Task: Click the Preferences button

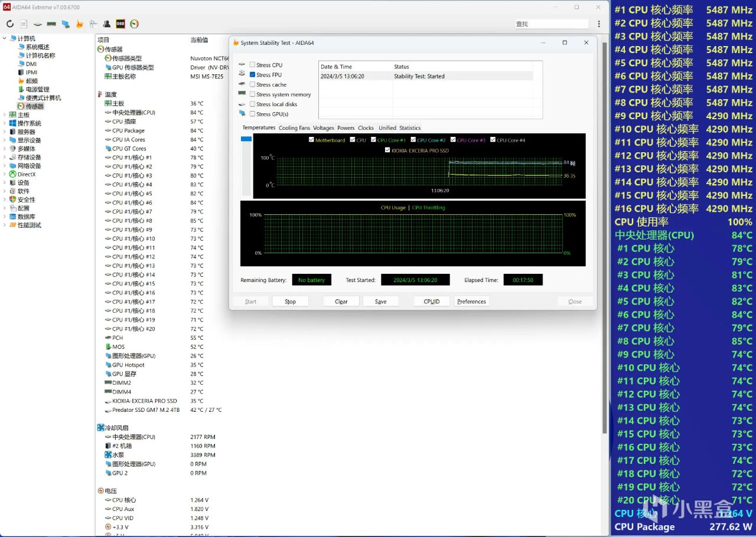Action: point(471,302)
